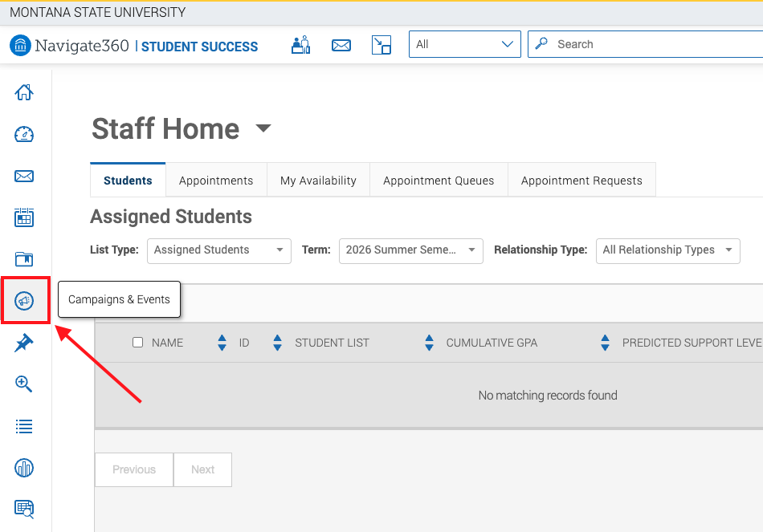The width and height of the screenshot is (763, 532).
Task: Open the Term dropdown
Action: (410, 251)
